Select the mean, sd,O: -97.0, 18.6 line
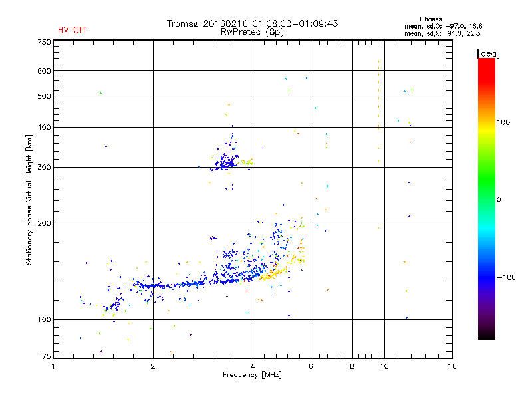Image resolution: width=532 pixels, height=399 pixels. (x=443, y=26)
